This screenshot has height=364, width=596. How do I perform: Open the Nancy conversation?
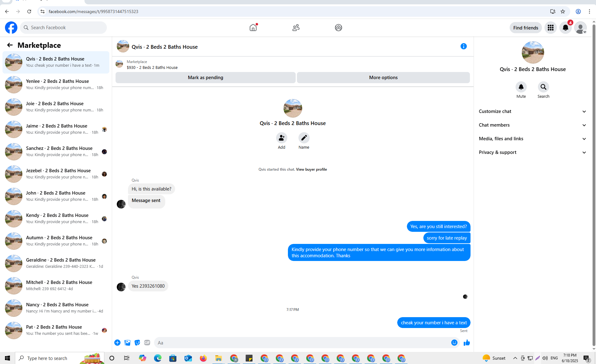point(56,308)
